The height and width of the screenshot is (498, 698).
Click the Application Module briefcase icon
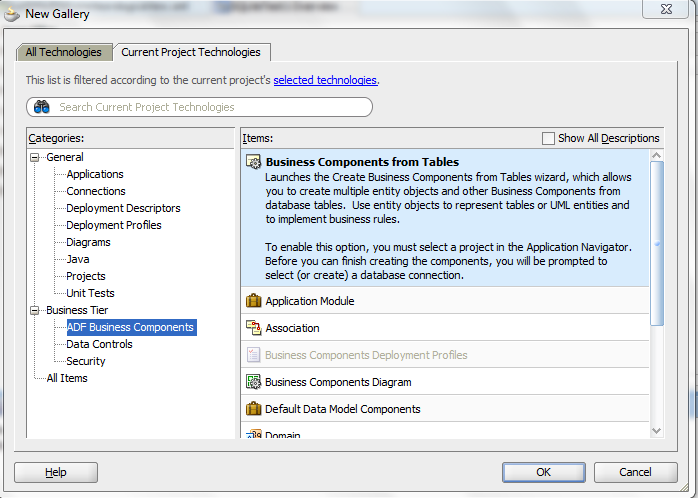[254, 301]
